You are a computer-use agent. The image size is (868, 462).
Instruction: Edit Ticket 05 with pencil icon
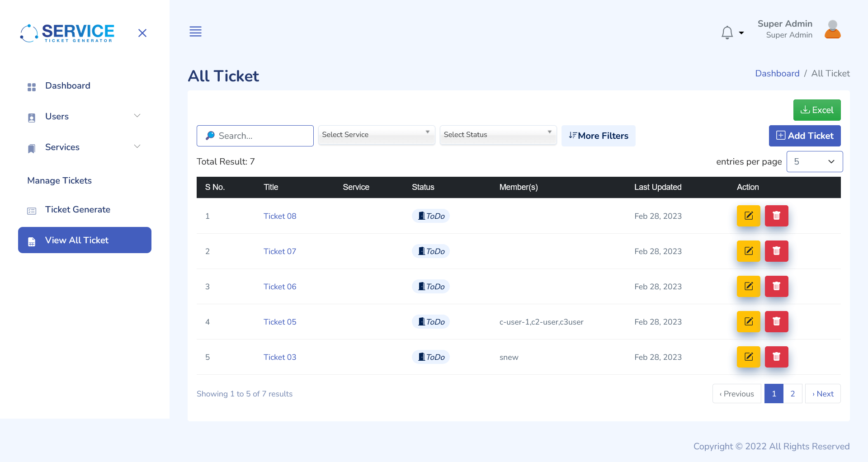pos(749,321)
